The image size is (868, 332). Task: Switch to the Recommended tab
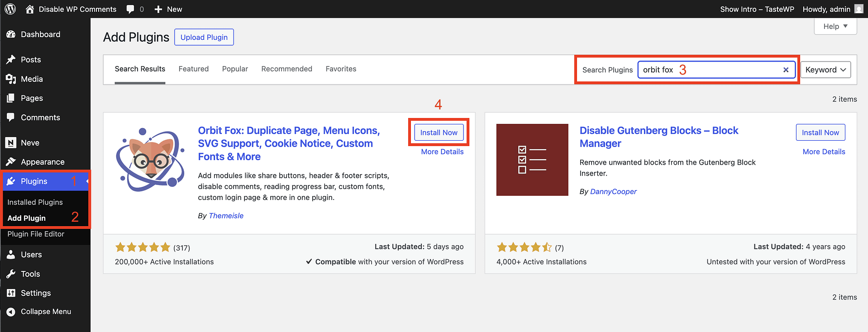point(287,69)
